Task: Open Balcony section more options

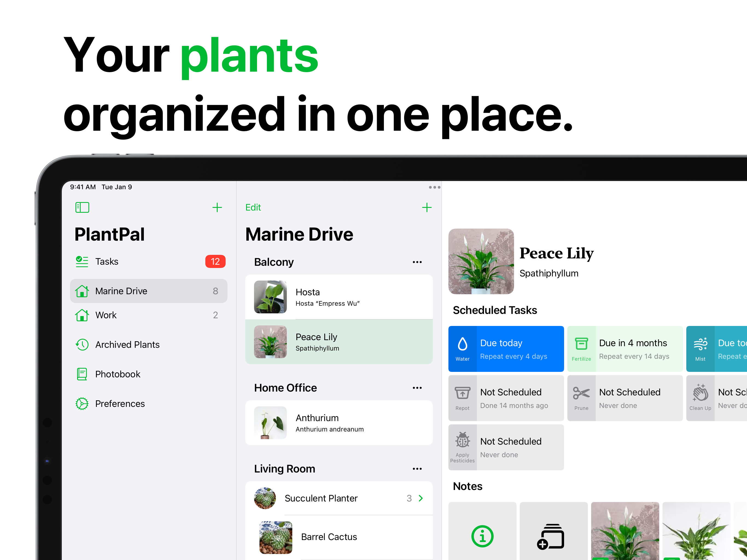Action: click(417, 262)
